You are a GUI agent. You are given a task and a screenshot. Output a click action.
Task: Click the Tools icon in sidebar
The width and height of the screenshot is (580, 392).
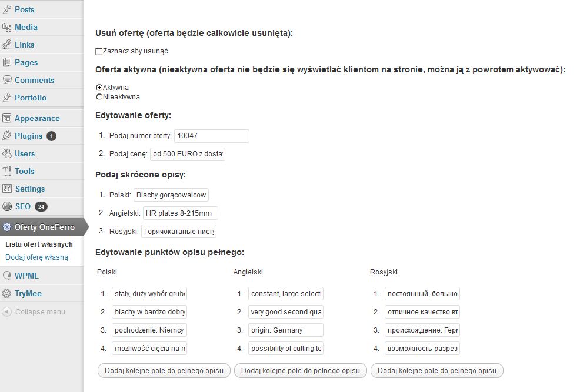[x=7, y=171]
